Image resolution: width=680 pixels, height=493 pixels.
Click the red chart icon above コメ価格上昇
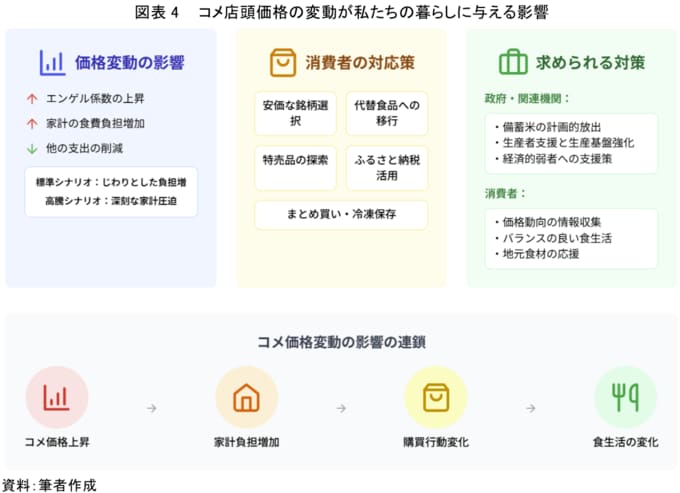[x=56, y=397]
